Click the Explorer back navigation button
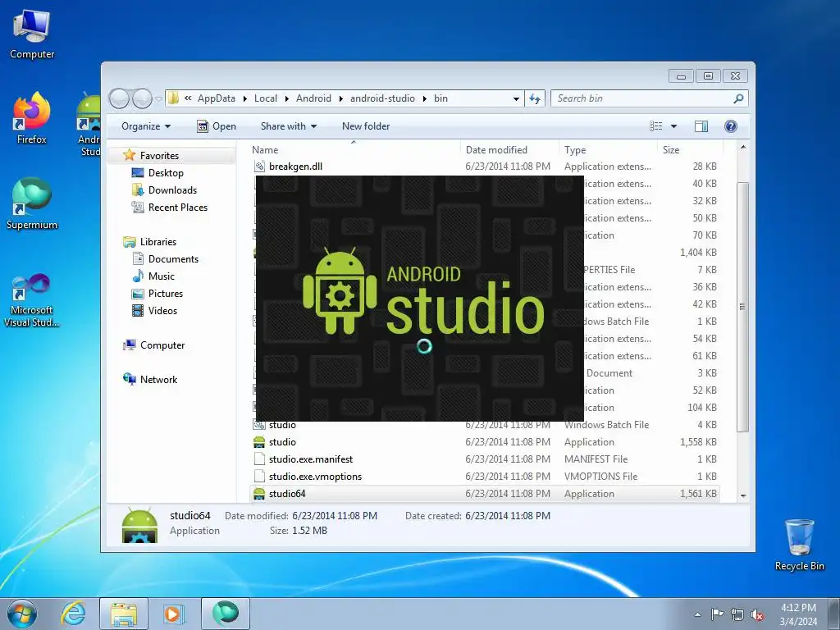This screenshot has width=840, height=630. (120, 98)
